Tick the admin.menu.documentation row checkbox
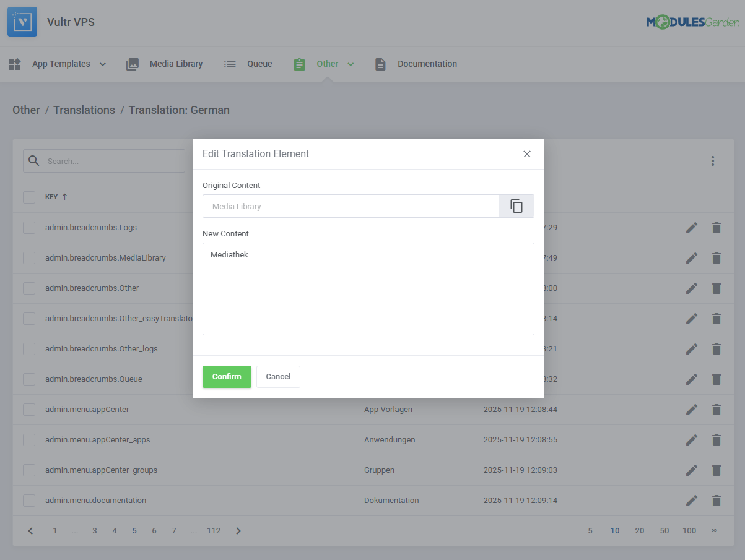 [29, 500]
